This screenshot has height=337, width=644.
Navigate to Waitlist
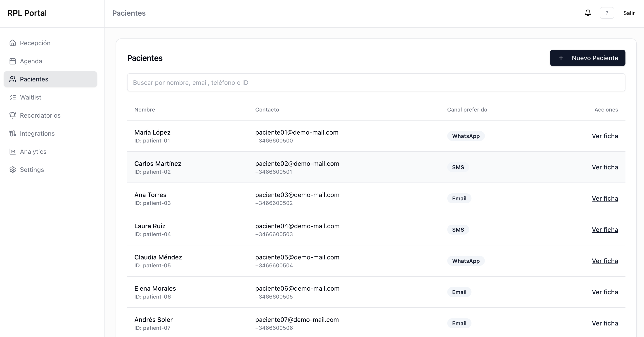pyautogui.click(x=50, y=97)
